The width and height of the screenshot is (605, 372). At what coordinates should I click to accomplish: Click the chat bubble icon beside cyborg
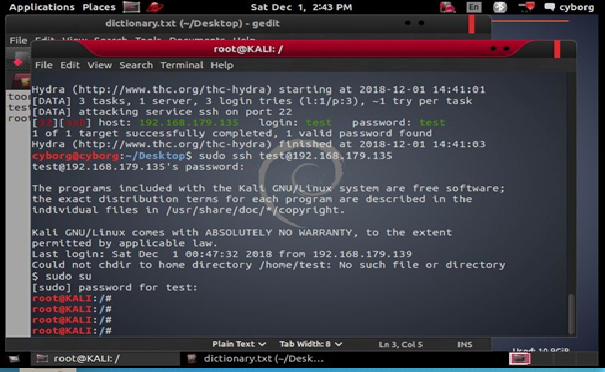(x=549, y=7)
